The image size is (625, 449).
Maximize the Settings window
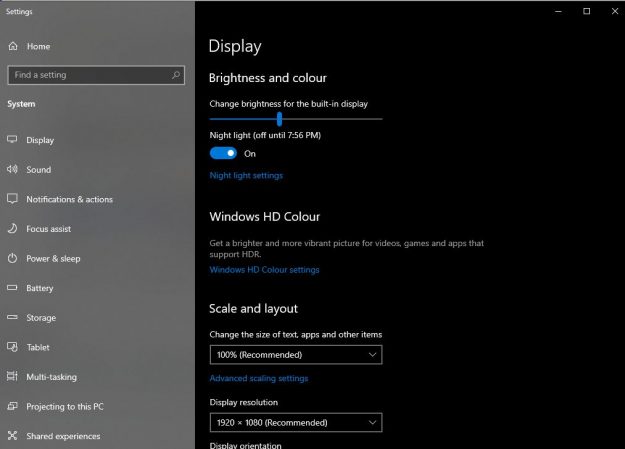tap(586, 11)
